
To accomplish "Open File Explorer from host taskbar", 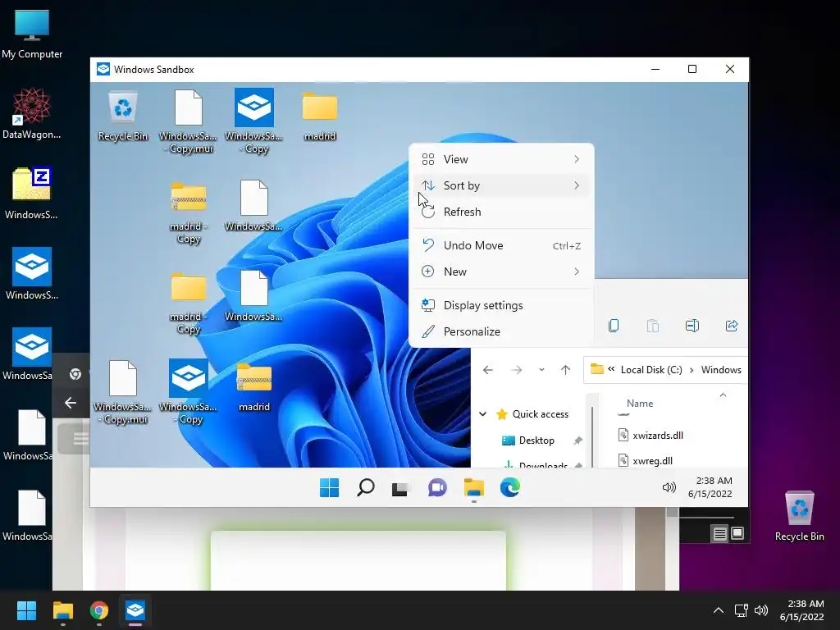I will coord(62,610).
